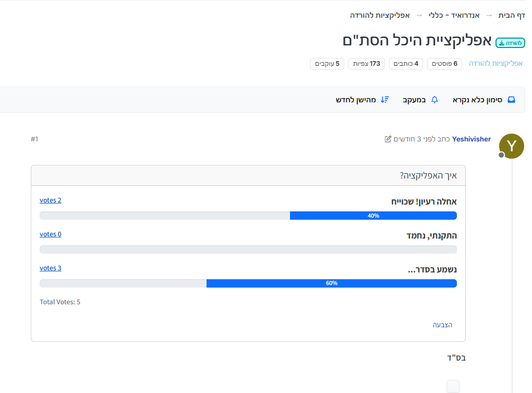
Task: Click the sort order arrows icon
Action: pos(385,100)
